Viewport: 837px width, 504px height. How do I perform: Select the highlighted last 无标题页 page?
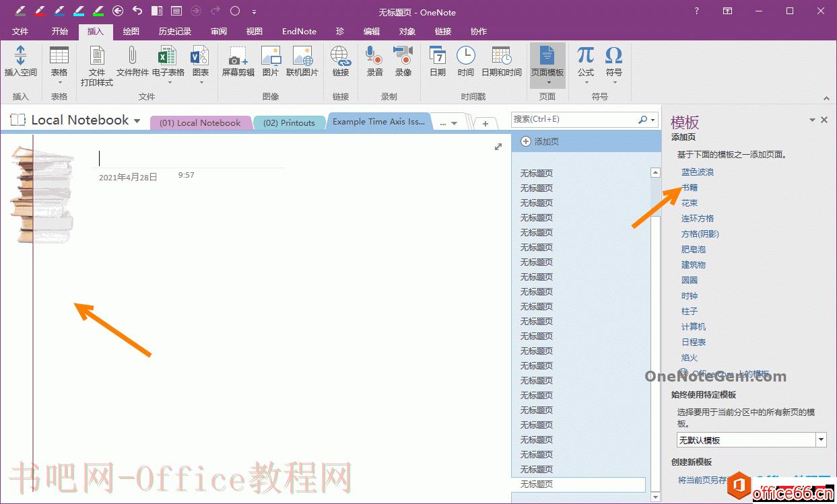point(579,484)
